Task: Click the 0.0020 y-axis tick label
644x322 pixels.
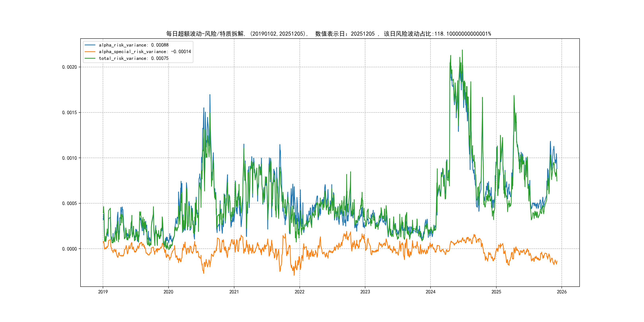Action: 70,67
